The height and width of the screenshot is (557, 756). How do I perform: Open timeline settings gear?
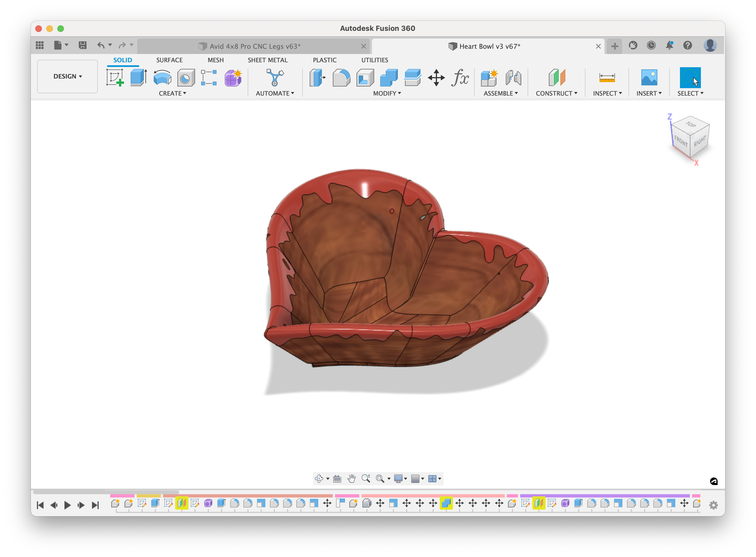pos(713,505)
